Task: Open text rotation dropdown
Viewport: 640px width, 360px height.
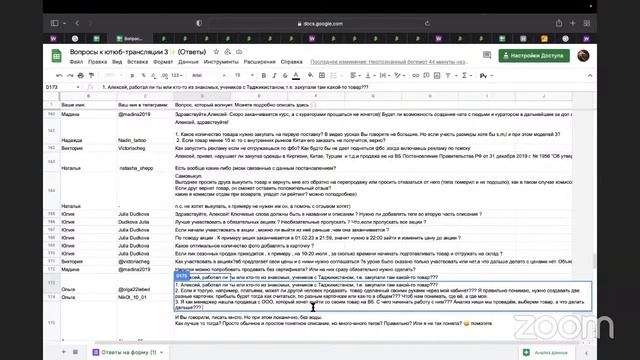Action: point(399,76)
